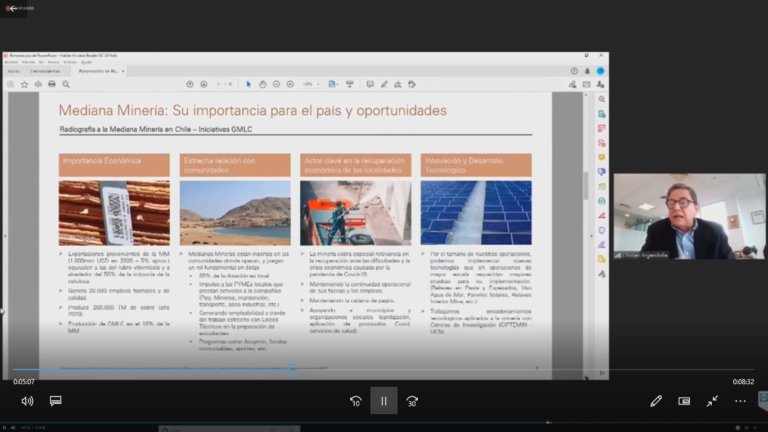Viewport: 768px width, 432px height.
Task: Open the Archivo menu
Action: (10, 62)
